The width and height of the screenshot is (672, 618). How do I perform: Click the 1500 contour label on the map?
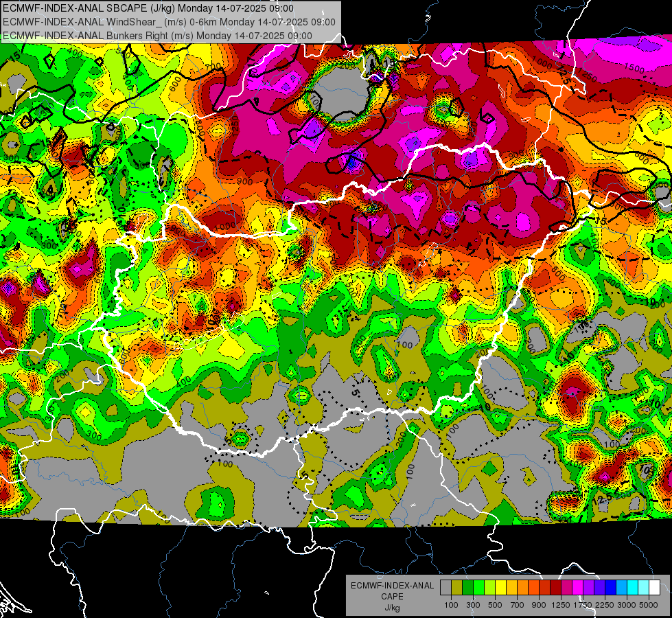point(634,67)
